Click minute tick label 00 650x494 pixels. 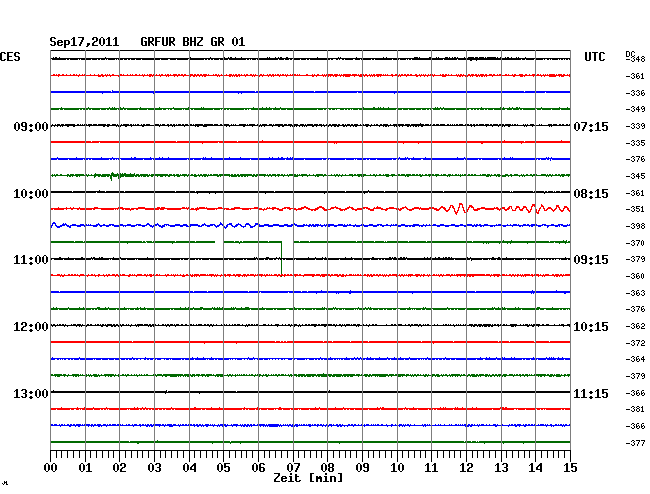(x=51, y=468)
